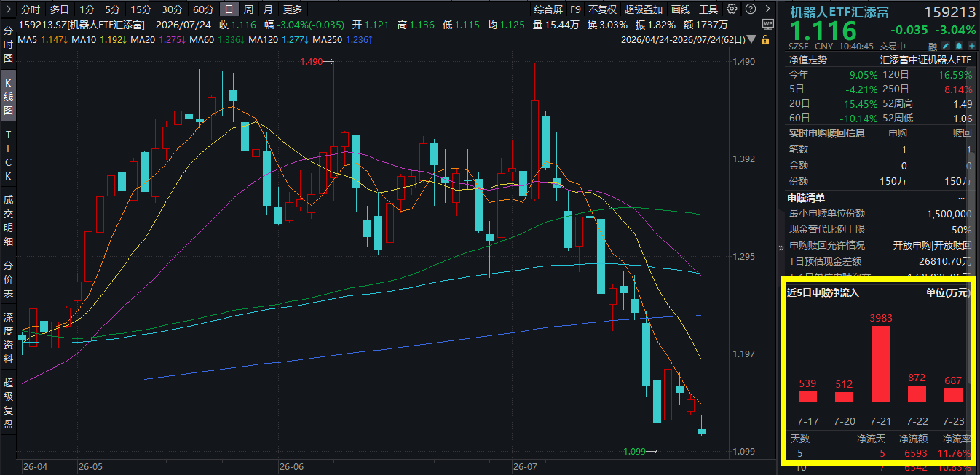Select the 月 monthly period tab
This screenshot has width=980, height=475.
coord(268,9)
